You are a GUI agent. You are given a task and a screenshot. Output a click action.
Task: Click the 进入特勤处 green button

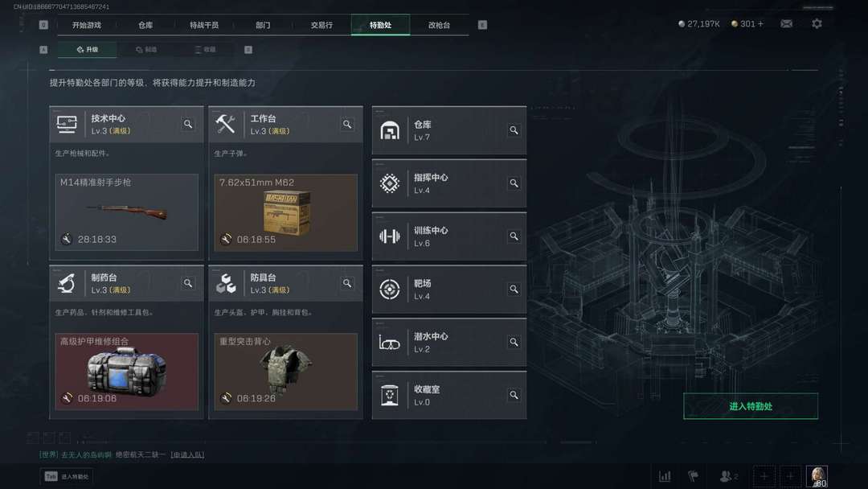tap(751, 406)
